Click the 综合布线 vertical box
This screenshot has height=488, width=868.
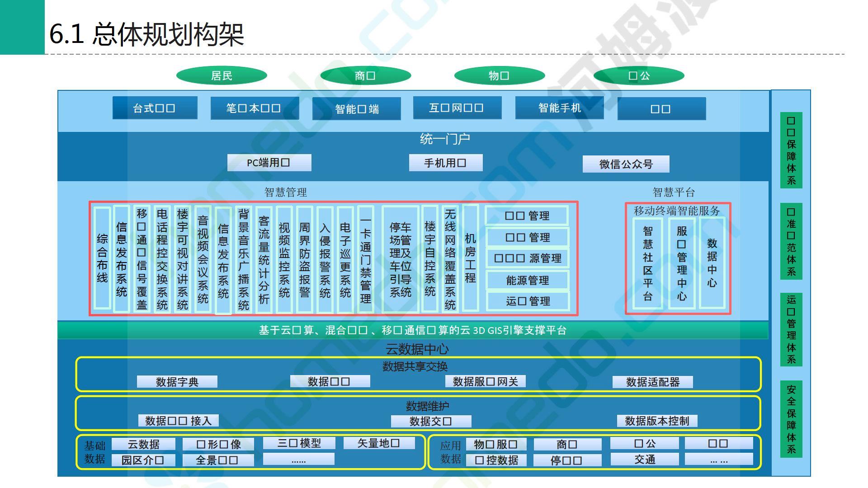click(x=102, y=258)
